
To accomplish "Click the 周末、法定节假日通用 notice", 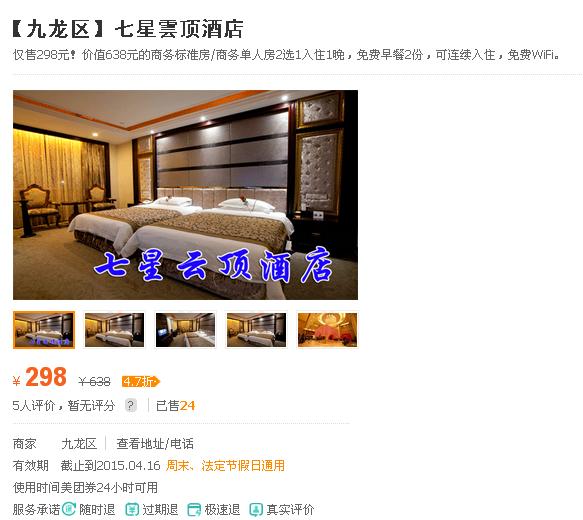I will coord(225,465).
